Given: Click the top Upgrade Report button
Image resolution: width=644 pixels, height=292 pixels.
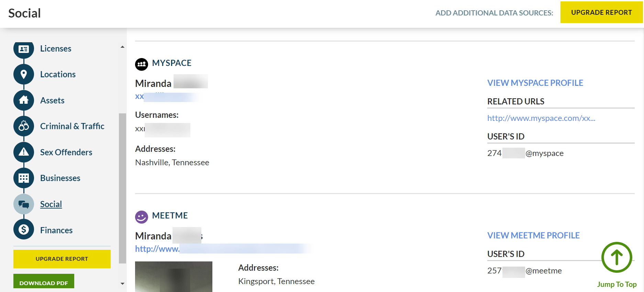Looking at the screenshot, I should tap(601, 12).
